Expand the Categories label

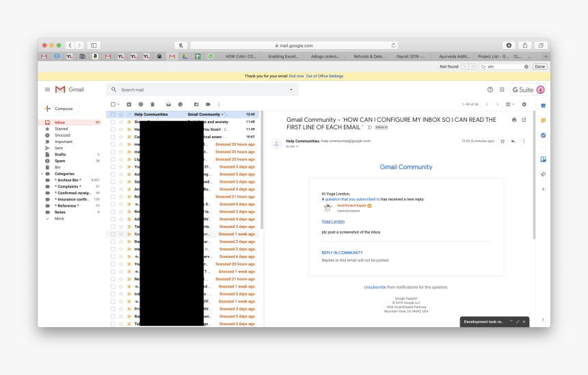(x=42, y=174)
